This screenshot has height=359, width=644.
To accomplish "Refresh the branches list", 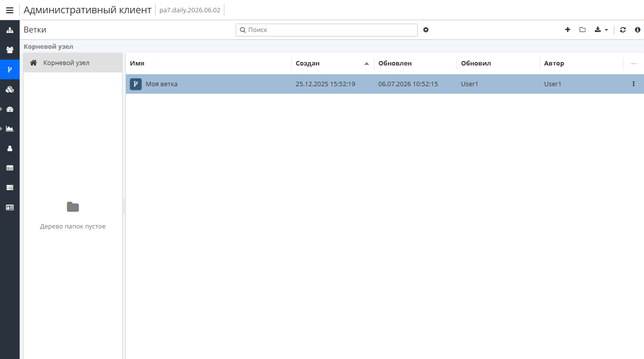I will pyautogui.click(x=623, y=30).
